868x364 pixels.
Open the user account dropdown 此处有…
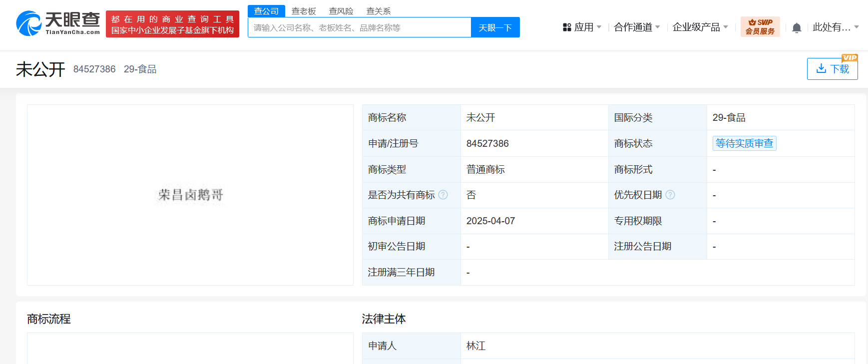(835, 27)
